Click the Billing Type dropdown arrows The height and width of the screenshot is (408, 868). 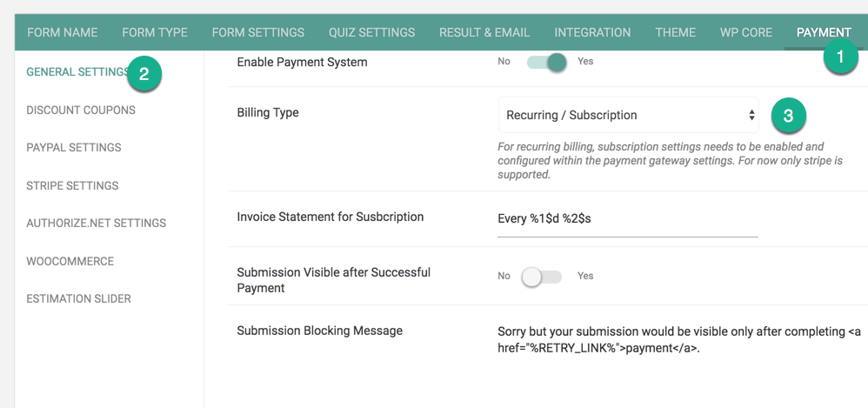click(x=751, y=115)
